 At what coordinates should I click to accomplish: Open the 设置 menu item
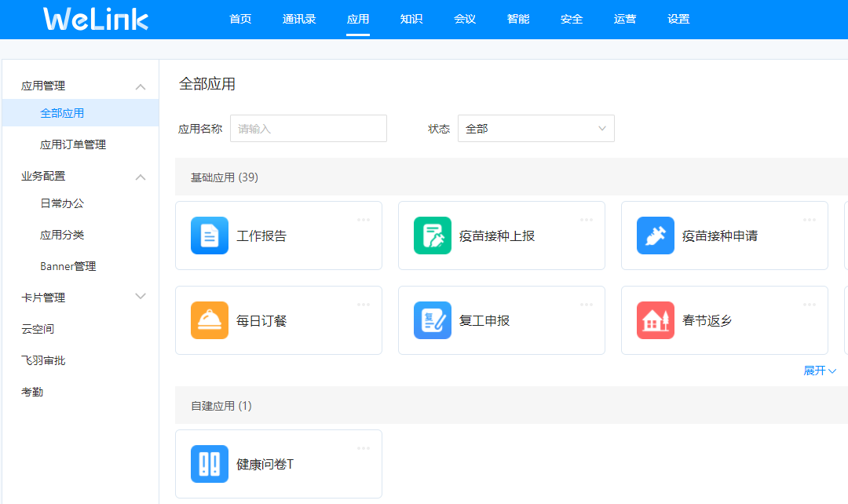[x=678, y=19]
